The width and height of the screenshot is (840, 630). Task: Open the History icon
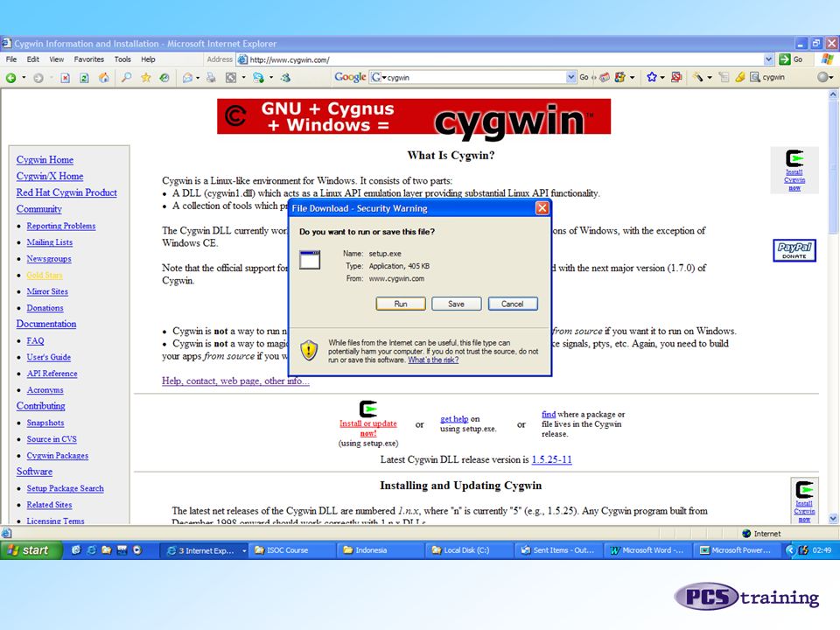click(x=164, y=78)
